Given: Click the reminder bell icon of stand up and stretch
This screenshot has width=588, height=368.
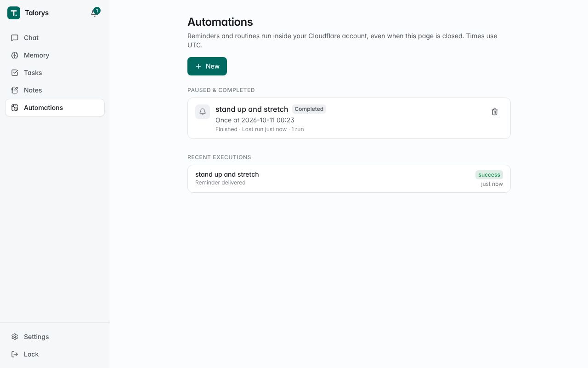Looking at the screenshot, I should point(203,112).
